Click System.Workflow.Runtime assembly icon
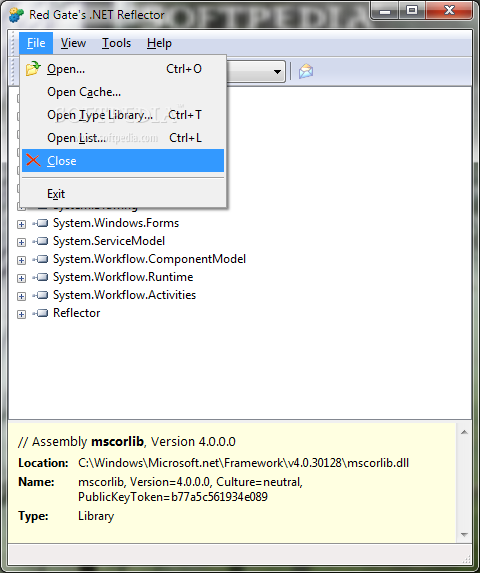Image resolution: width=480 pixels, height=573 pixels. (40, 277)
